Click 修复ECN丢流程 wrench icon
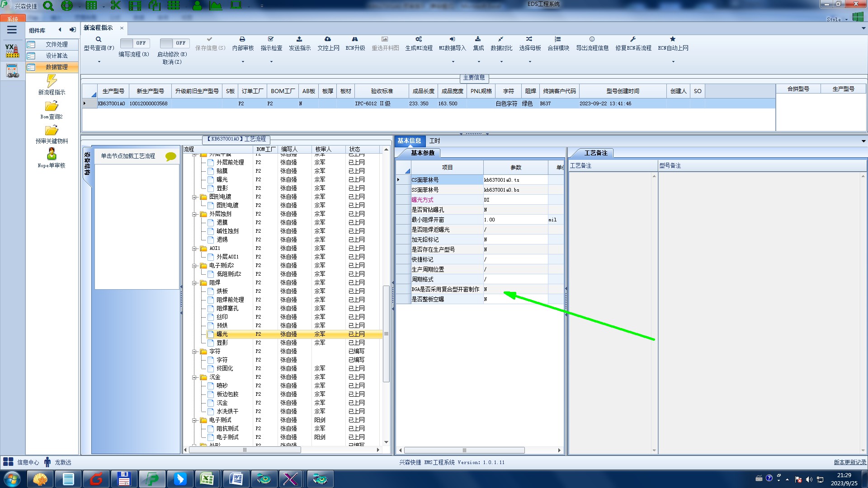This screenshot has height=488, width=868. (x=633, y=39)
